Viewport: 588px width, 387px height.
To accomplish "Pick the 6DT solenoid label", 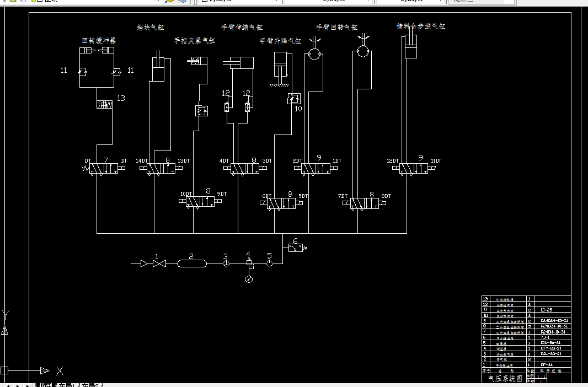I will click(x=266, y=196).
